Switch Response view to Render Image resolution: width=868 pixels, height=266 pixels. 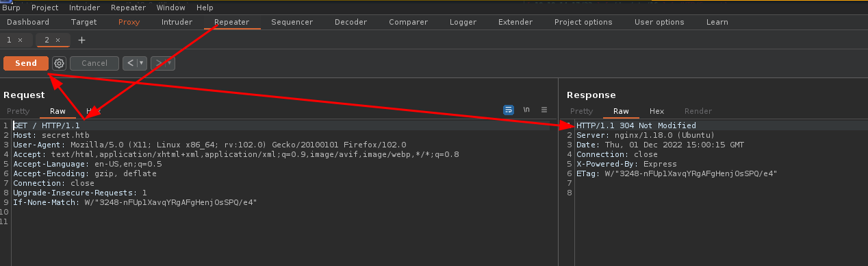tap(698, 111)
